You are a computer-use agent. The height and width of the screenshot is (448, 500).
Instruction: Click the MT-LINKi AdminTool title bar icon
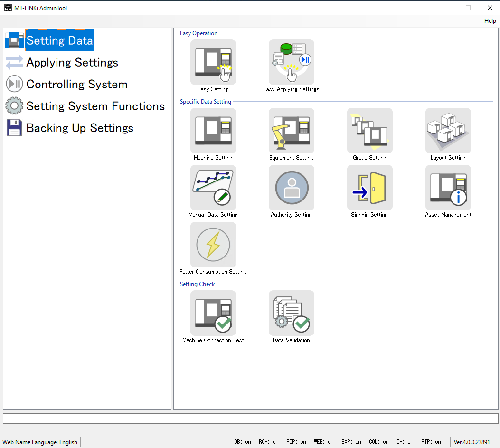click(x=8, y=8)
